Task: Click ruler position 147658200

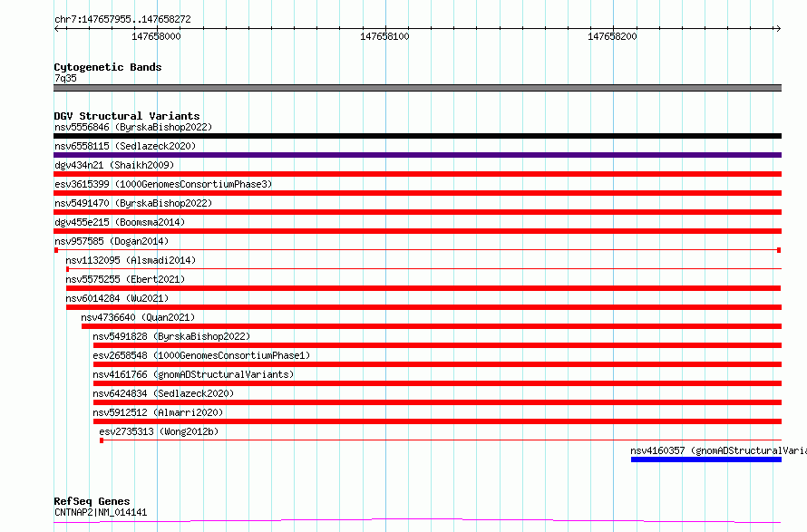Action: pyautogui.click(x=612, y=36)
